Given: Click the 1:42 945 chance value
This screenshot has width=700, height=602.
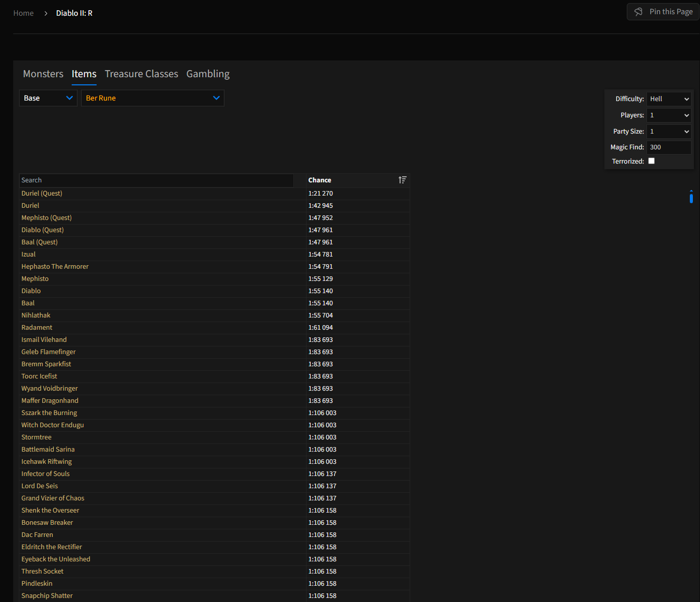Looking at the screenshot, I should point(320,206).
